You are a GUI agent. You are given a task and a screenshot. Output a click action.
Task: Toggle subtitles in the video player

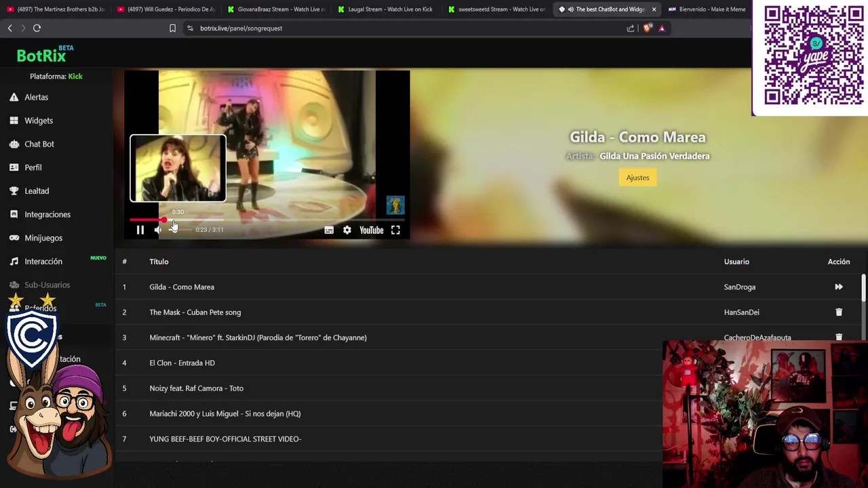pyautogui.click(x=329, y=230)
